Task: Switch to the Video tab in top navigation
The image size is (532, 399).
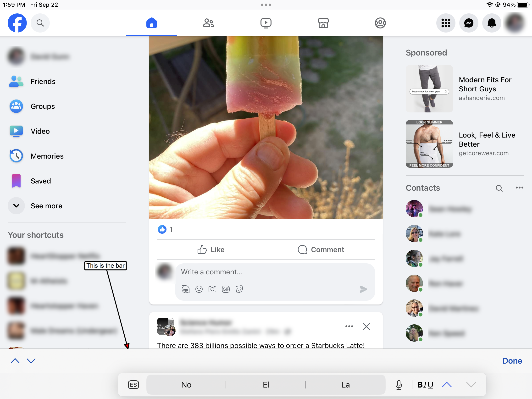Action: click(x=266, y=23)
